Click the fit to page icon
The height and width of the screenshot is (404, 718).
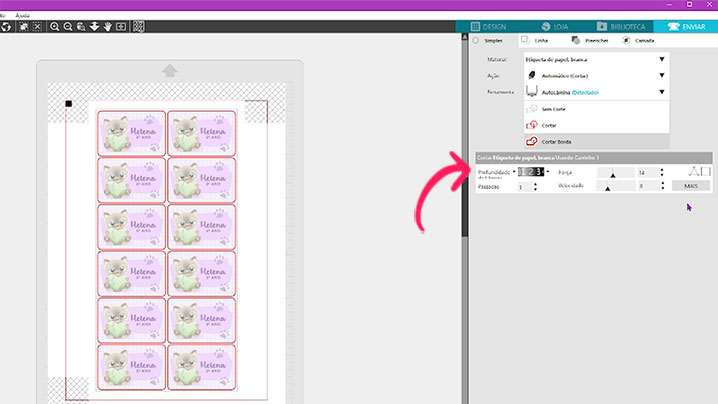[121, 27]
